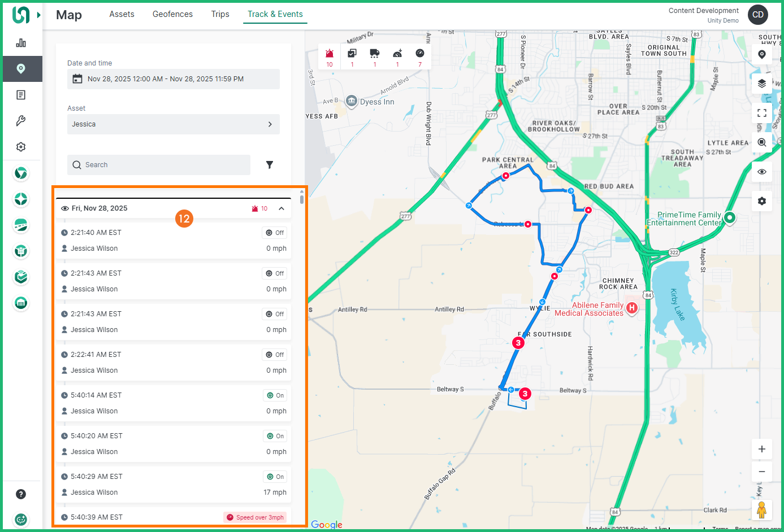The width and height of the screenshot is (784, 532).
Task: Click the help question mark icon
Action: pos(21,494)
